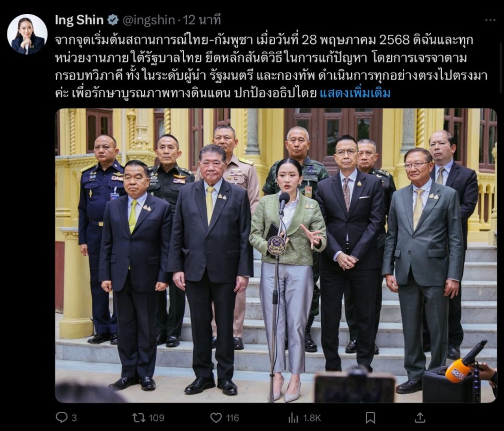Click the Thai post text body

pos(264,67)
